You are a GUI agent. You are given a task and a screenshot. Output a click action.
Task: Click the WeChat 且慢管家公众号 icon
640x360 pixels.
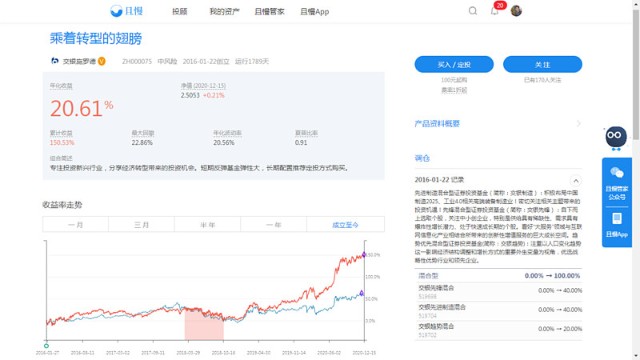click(617, 183)
